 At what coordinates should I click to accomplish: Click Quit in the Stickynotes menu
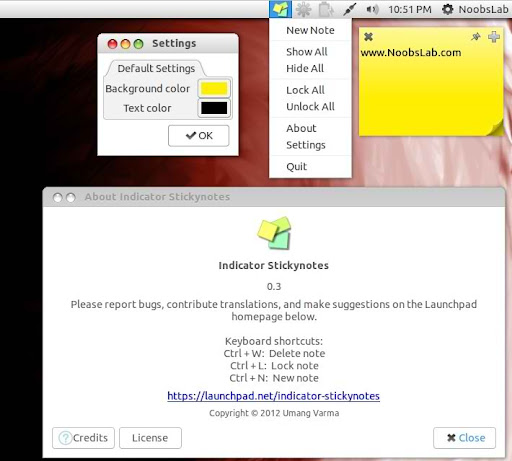[296, 166]
